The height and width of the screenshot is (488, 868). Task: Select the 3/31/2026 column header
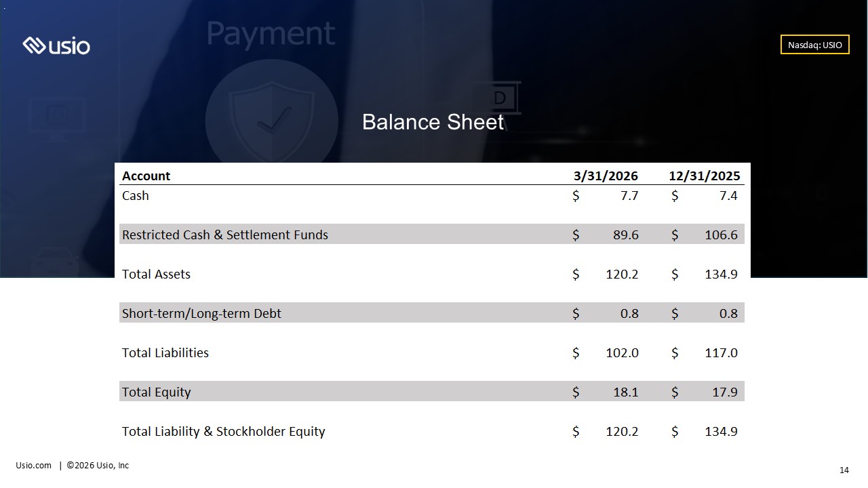[x=606, y=176]
